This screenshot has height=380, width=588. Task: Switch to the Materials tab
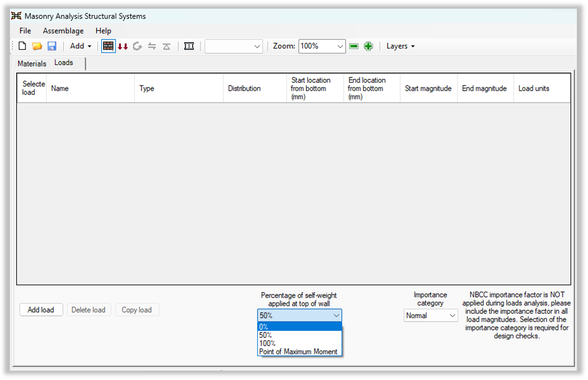32,63
